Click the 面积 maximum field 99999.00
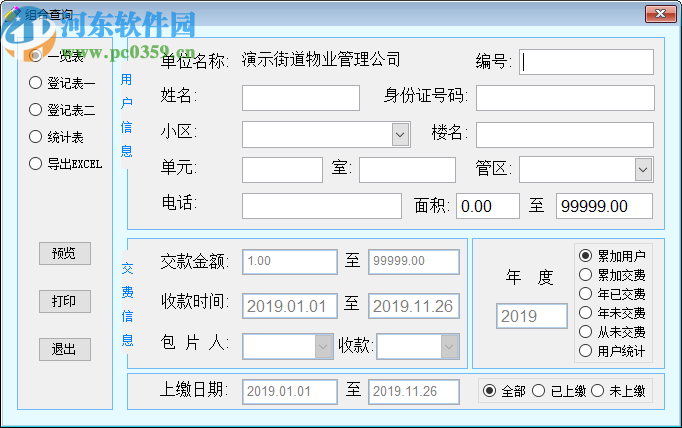Screen dimensions: 682x428 [604, 206]
